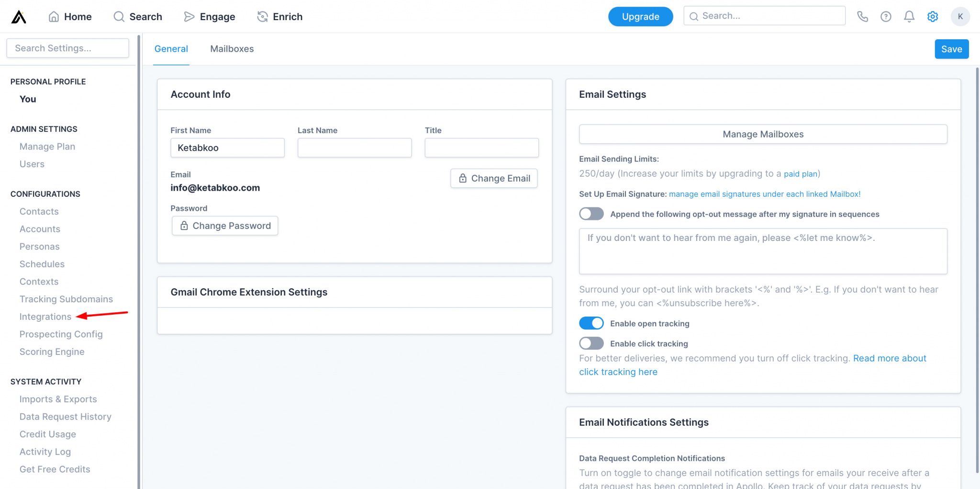This screenshot has width=980, height=489.
Task: Open Data Request History
Action: point(66,417)
